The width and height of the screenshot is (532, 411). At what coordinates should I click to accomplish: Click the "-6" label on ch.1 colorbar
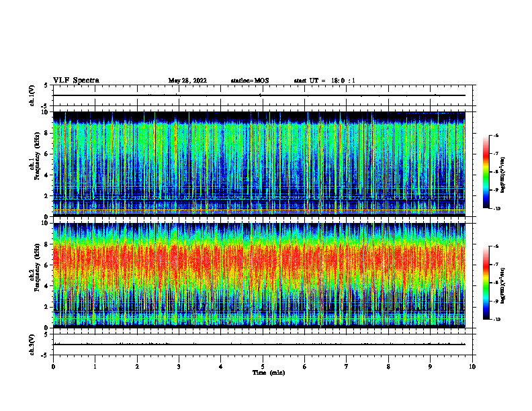496,135
